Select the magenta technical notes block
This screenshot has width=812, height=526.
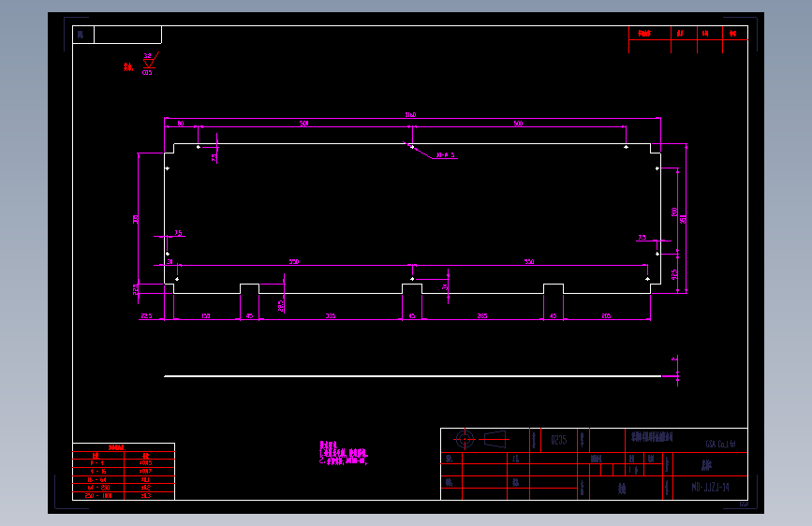point(344,453)
